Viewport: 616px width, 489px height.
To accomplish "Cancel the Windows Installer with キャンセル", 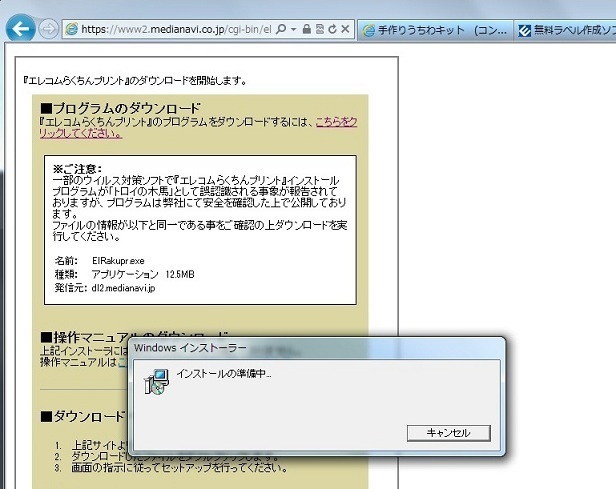I will pos(449,433).
